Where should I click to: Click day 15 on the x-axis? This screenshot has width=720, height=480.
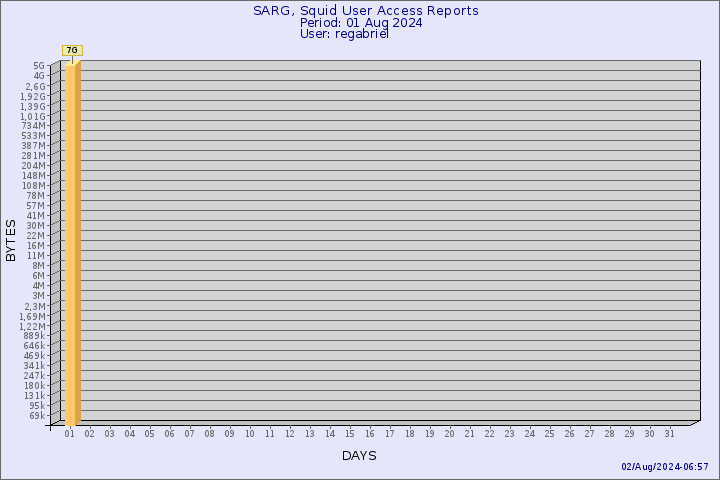[x=349, y=434]
